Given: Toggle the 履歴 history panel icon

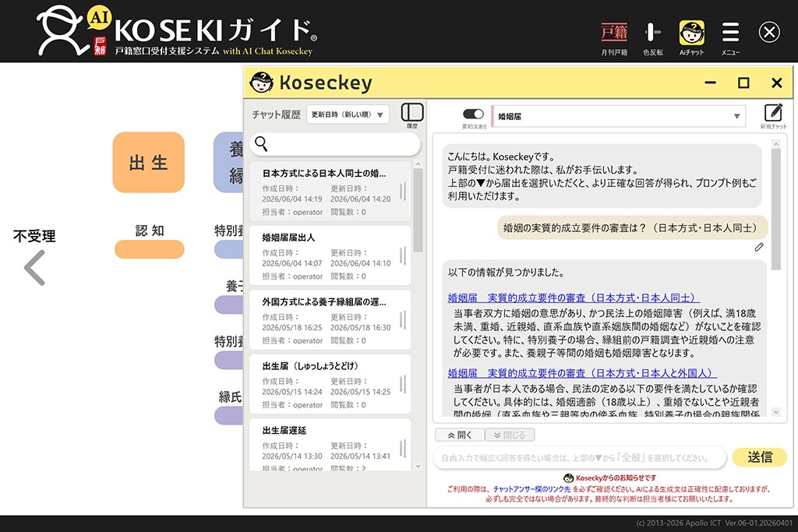Looking at the screenshot, I should [x=412, y=115].
